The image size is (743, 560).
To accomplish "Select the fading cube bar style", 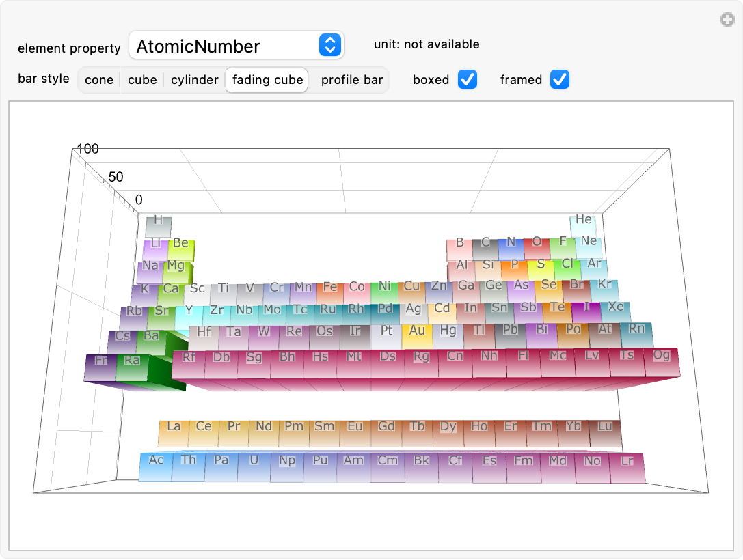I will 267,80.
